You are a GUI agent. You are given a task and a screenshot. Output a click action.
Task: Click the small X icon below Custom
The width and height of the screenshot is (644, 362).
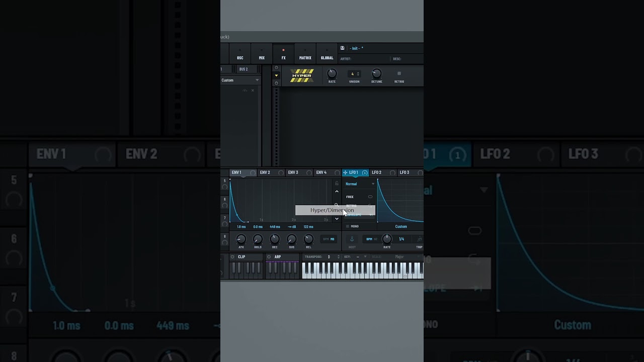pyautogui.click(x=253, y=90)
